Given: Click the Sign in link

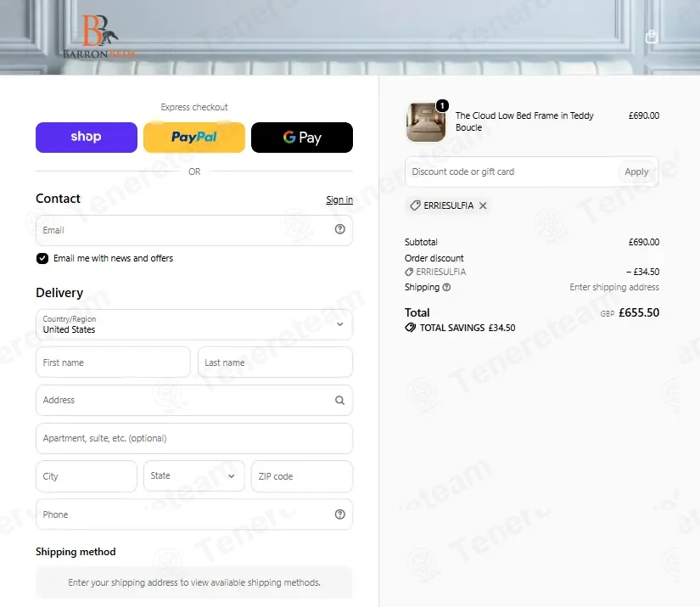Looking at the screenshot, I should 339,200.
